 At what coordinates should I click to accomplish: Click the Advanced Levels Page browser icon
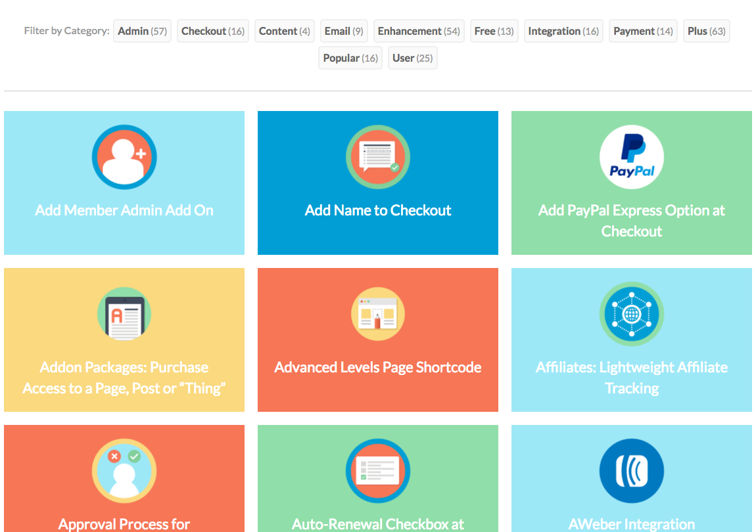click(378, 314)
